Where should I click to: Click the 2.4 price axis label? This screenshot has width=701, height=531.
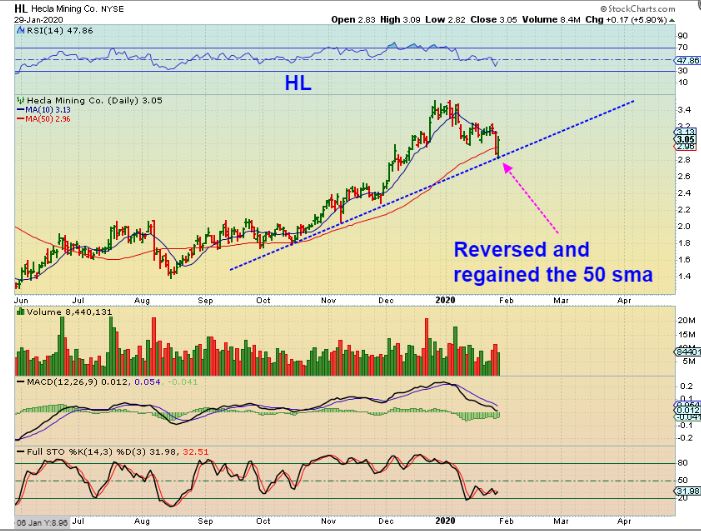pos(684,193)
